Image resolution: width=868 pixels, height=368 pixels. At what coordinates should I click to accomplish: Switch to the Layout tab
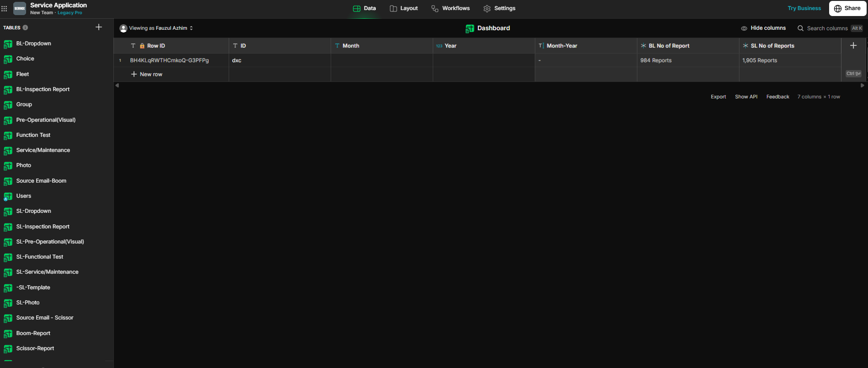click(x=404, y=9)
